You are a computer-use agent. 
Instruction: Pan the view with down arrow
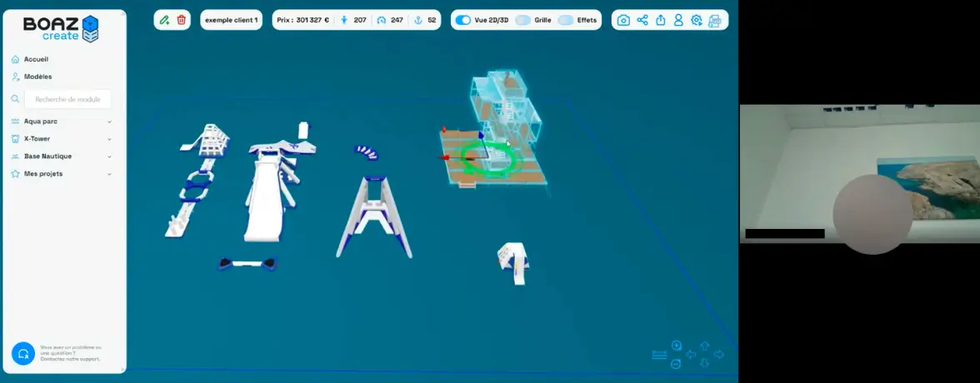pyautogui.click(x=704, y=364)
